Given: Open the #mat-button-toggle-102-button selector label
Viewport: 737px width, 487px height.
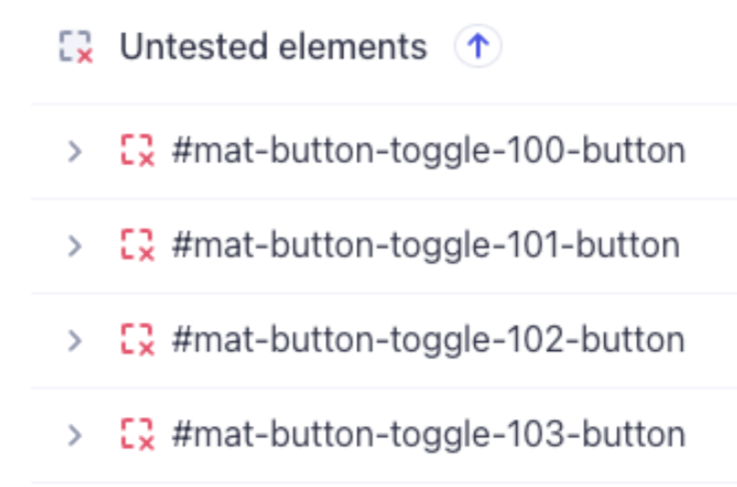Looking at the screenshot, I should click(x=428, y=339).
